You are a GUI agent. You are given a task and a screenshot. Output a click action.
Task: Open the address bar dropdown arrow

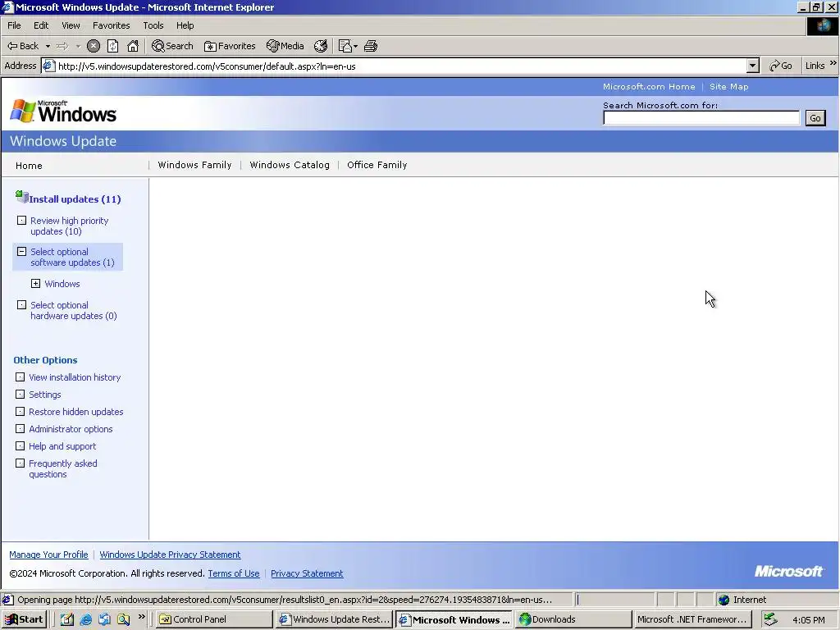click(x=753, y=66)
